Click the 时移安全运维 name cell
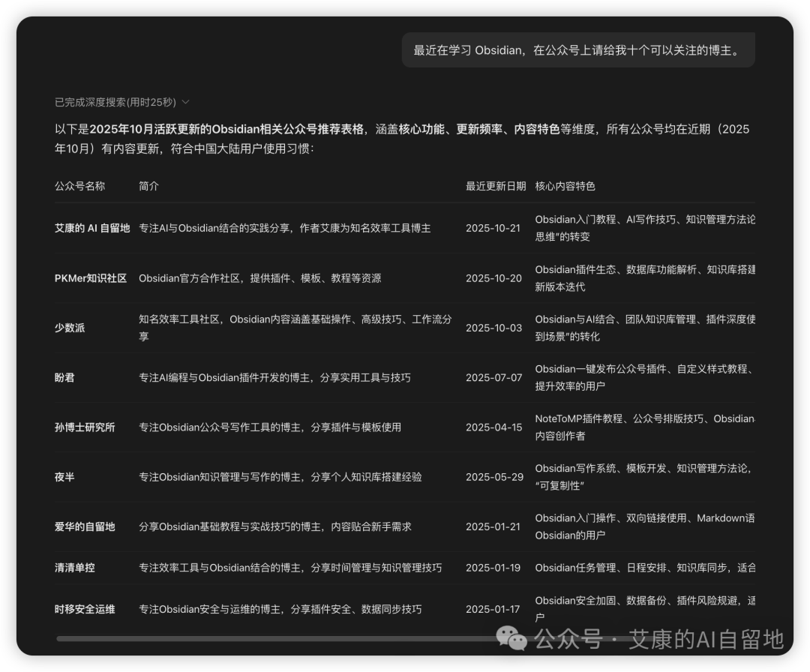Viewport: 810px width, 672px height. click(x=85, y=609)
